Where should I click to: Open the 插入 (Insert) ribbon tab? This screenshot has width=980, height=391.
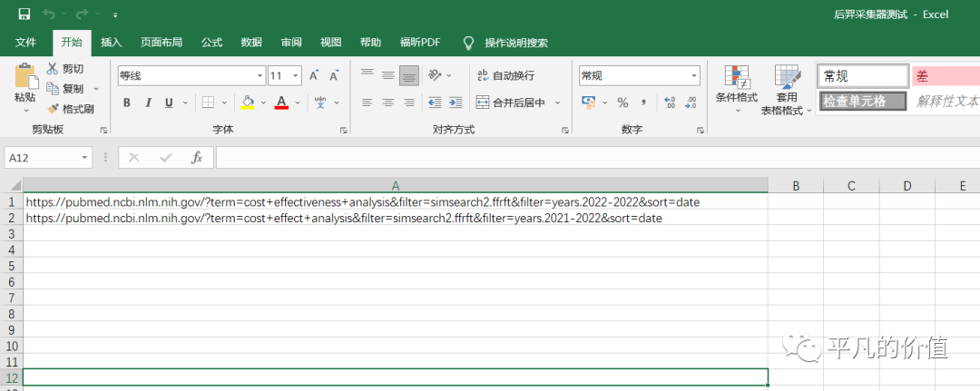pos(112,43)
